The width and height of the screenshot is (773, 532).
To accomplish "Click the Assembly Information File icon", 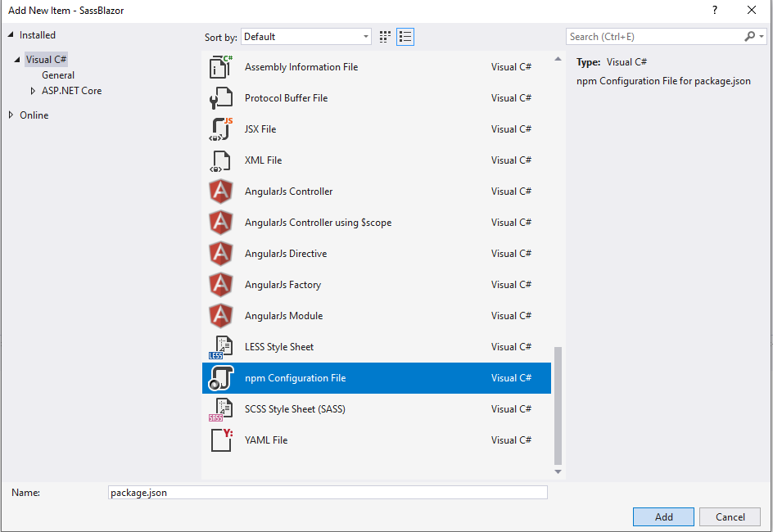I will (x=220, y=67).
